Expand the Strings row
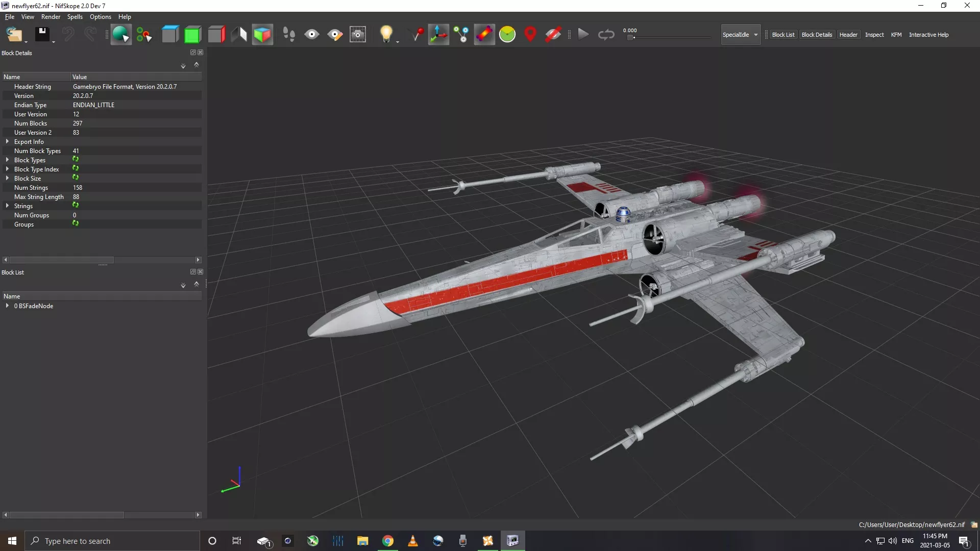The width and height of the screenshot is (980, 551). point(7,206)
